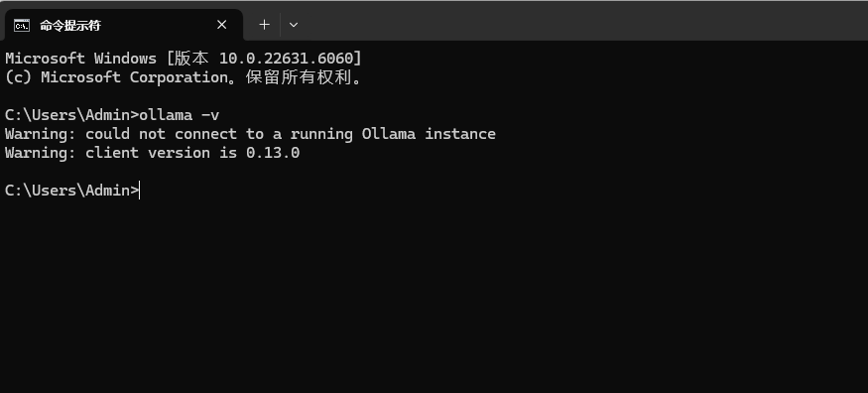This screenshot has height=393, width=868.
Task: Click the word Ollama in the warning
Action: [389, 134]
